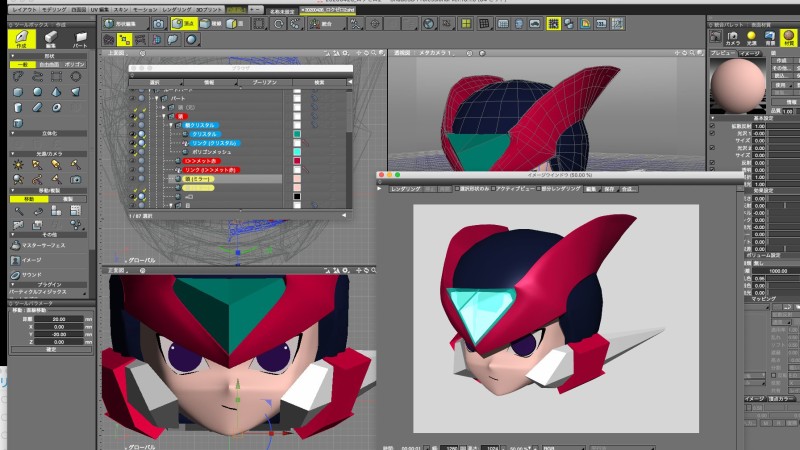This screenshot has height=450, width=800.
Task: Click the 確定 confirm button
Action: click(x=50, y=350)
